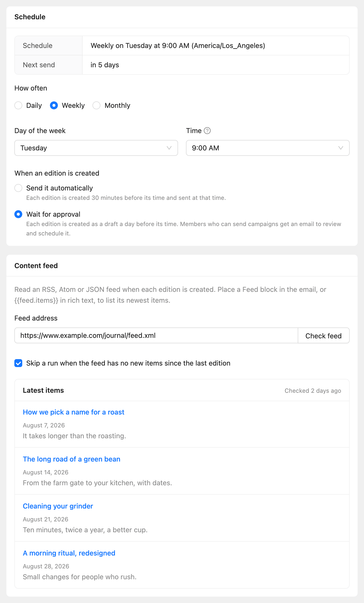Open 'A morning ritual, redesigned' link
Viewport: 364px width, 603px height.
tap(69, 553)
